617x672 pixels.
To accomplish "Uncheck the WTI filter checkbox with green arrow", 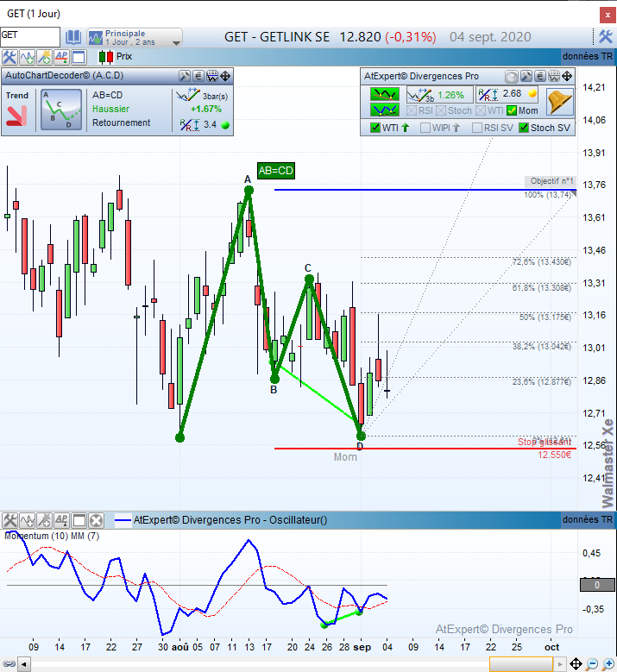I will pyautogui.click(x=375, y=128).
